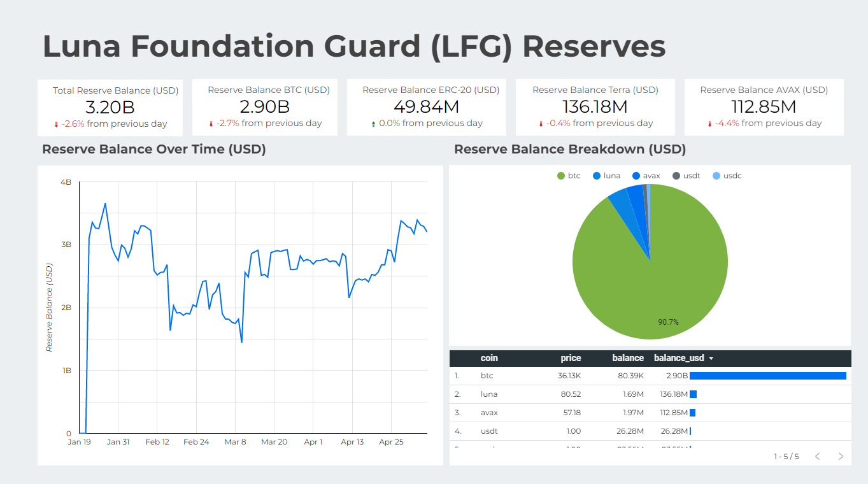
Task: Go to the next table page arrow
Action: (x=841, y=456)
